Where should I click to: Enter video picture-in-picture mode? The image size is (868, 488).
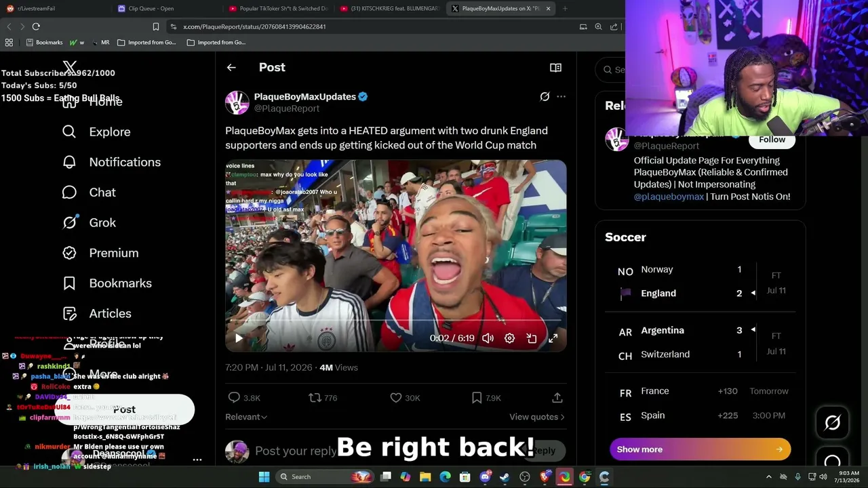(532, 338)
